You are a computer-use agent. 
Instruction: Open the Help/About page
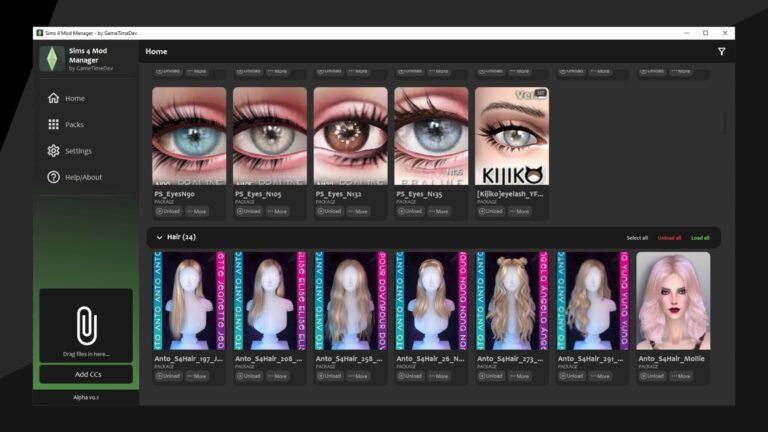click(x=83, y=177)
